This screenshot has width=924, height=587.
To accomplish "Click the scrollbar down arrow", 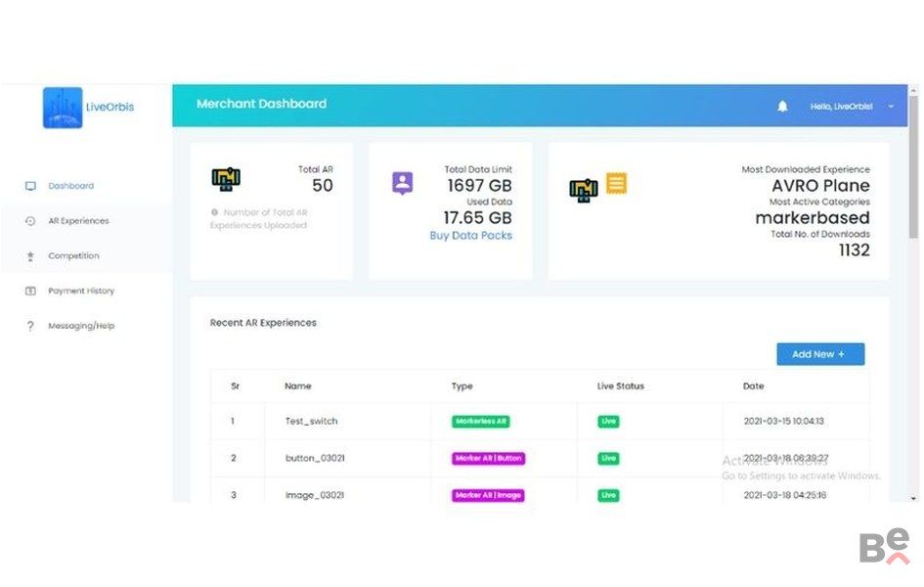I will point(913,499).
